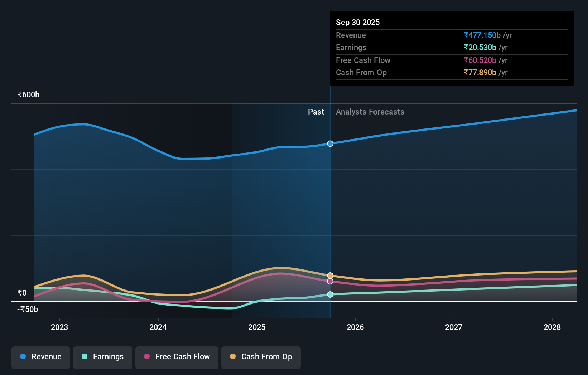Toggle the Earnings series visibility
The width and height of the screenshot is (588, 375).
(102, 357)
